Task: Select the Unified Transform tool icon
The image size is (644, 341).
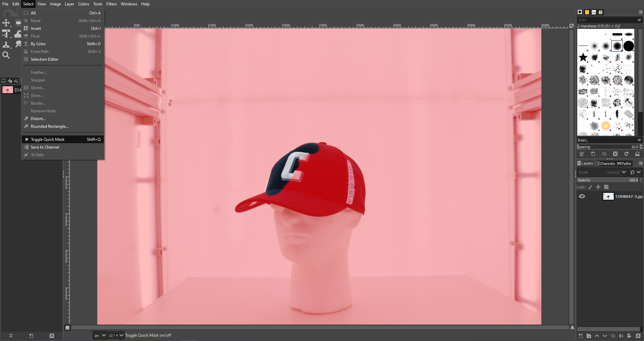Action: [x=6, y=34]
